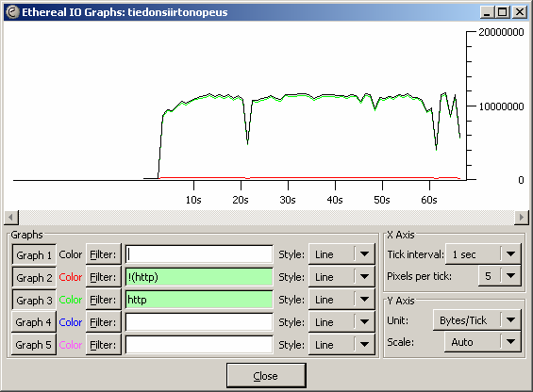Enable the Graph 4 toggle button
This screenshot has height=392, width=533.
pyautogui.click(x=34, y=322)
